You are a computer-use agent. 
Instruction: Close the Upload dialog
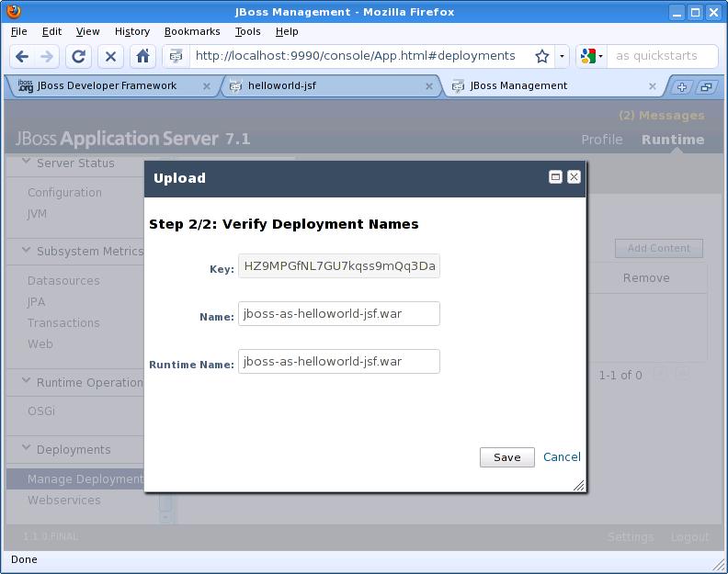tap(574, 177)
